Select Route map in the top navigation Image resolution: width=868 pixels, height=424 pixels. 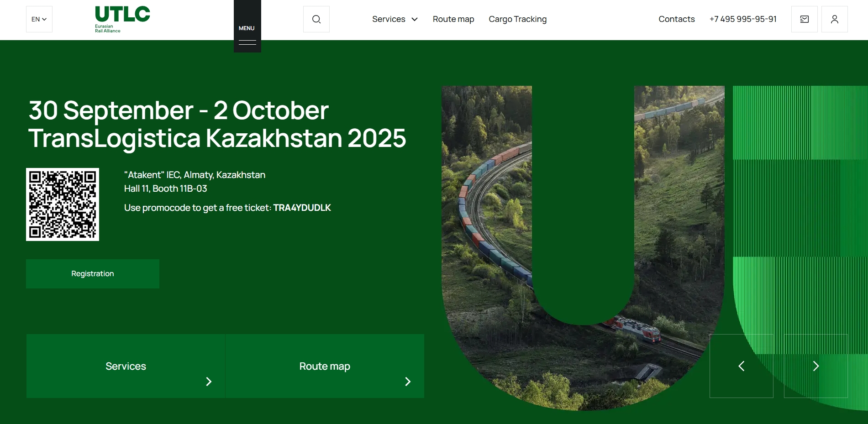[453, 19]
